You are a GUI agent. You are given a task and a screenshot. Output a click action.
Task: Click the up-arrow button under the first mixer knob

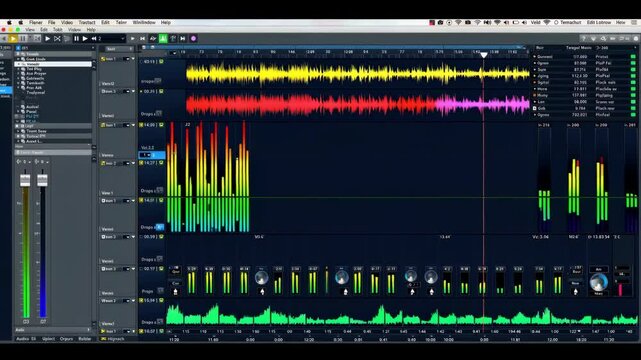[262, 291]
